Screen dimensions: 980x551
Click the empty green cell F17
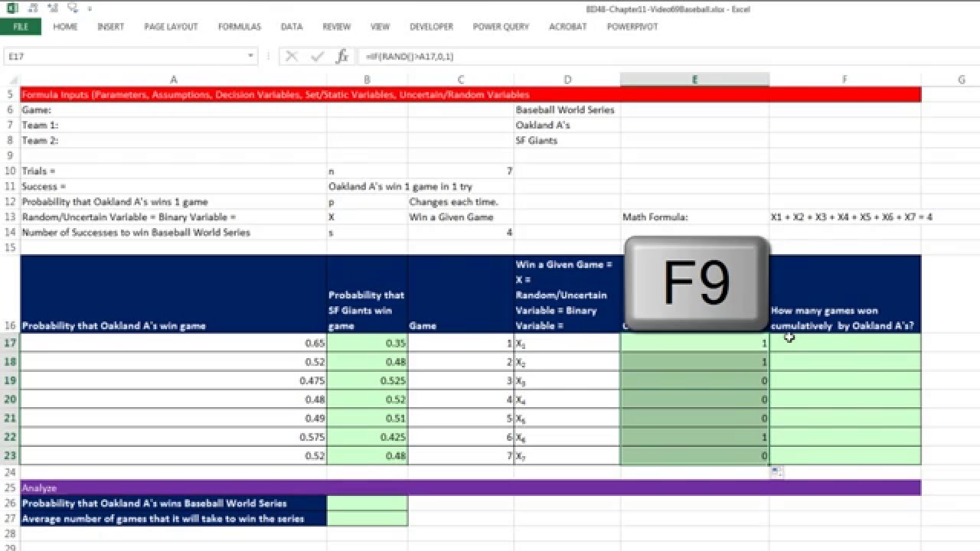pyautogui.click(x=845, y=343)
